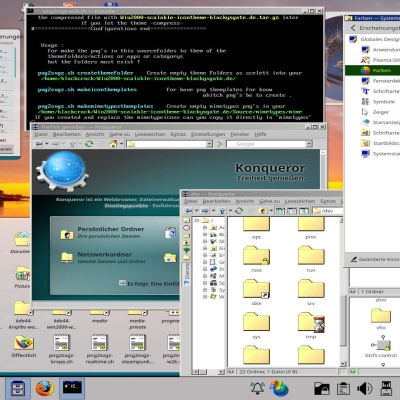Click the back arrow in Freiheit genießen Konqueror
The image size is (400, 400).
coord(39,144)
